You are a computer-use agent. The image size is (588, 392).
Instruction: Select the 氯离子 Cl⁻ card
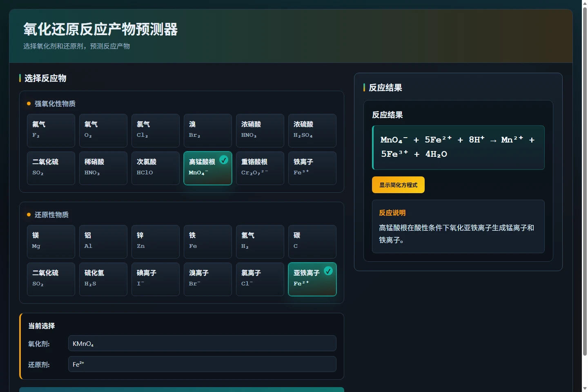click(x=260, y=279)
